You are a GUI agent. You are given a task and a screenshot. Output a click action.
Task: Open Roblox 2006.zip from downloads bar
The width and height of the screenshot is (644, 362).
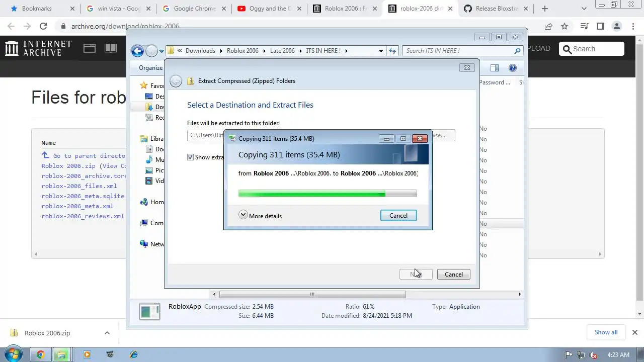point(47,333)
